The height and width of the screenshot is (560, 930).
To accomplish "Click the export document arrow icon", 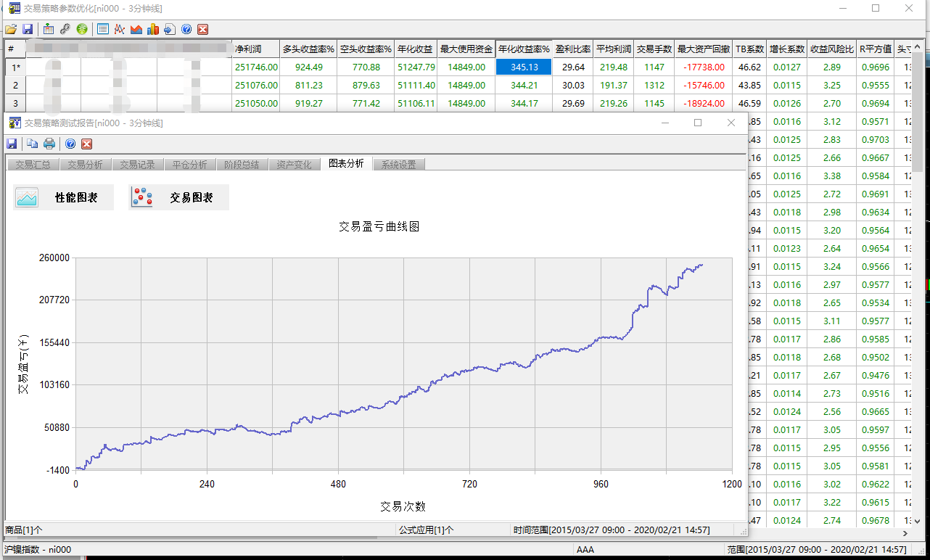I will click(169, 29).
